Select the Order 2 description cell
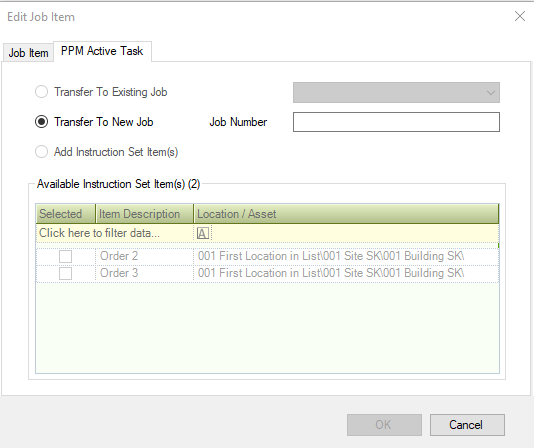Screen dimensions: 534x448 (x=144, y=257)
